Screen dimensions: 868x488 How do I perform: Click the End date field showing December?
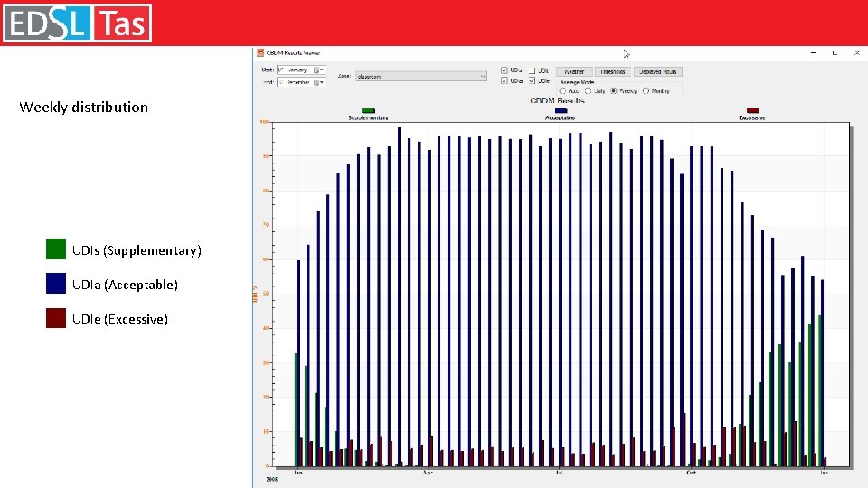pos(301,82)
